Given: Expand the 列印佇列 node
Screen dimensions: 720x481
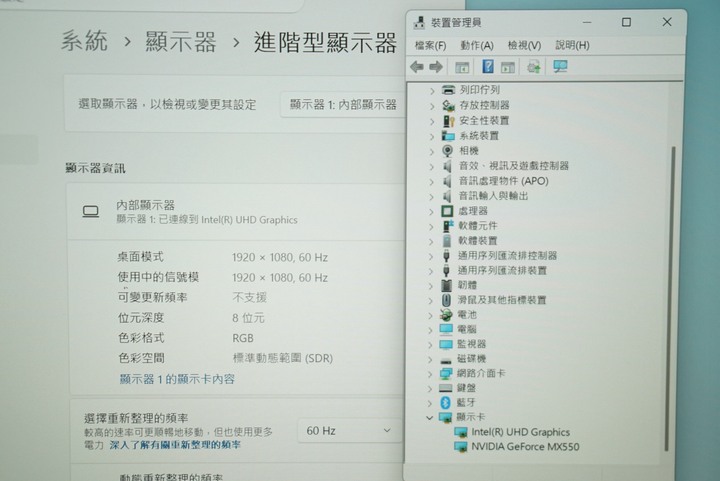Looking at the screenshot, I should click(432, 91).
